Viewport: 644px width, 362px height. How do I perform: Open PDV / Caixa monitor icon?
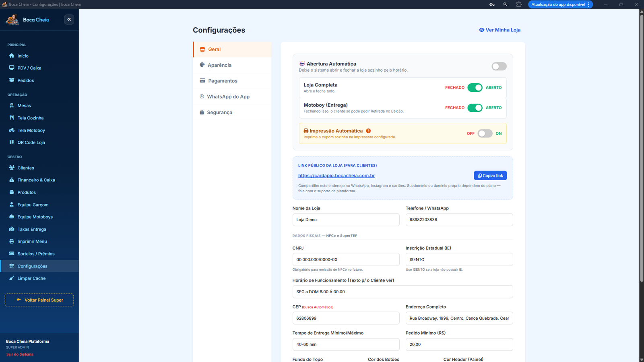pyautogui.click(x=12, y=68)
